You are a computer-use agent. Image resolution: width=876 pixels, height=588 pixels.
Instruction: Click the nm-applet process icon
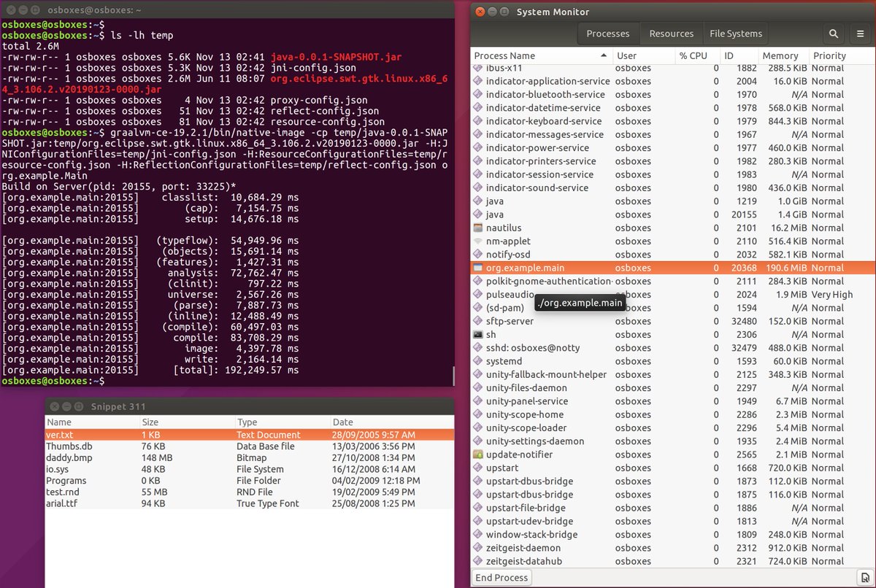pyautogui.click(x=478, y=241)
